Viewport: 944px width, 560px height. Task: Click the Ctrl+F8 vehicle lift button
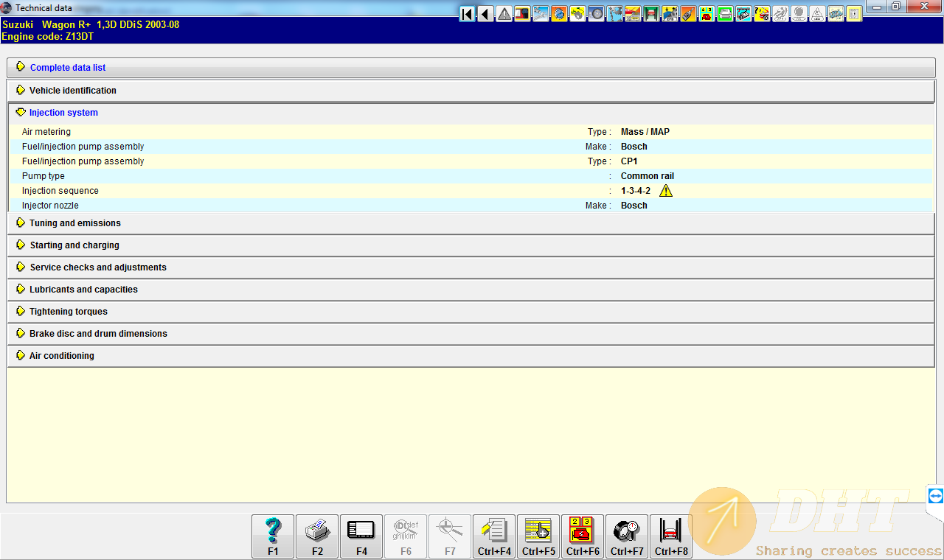pyautogui.click(x=671, y=536)
